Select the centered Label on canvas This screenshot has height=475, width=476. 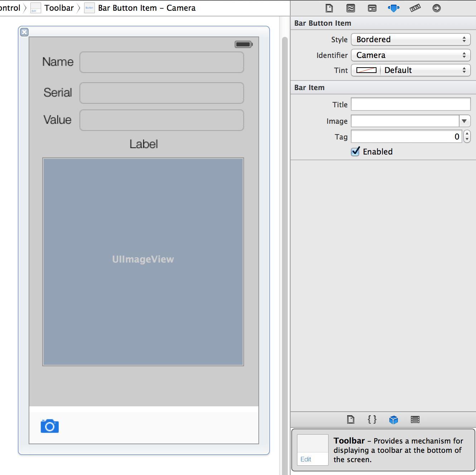point(144,144)
